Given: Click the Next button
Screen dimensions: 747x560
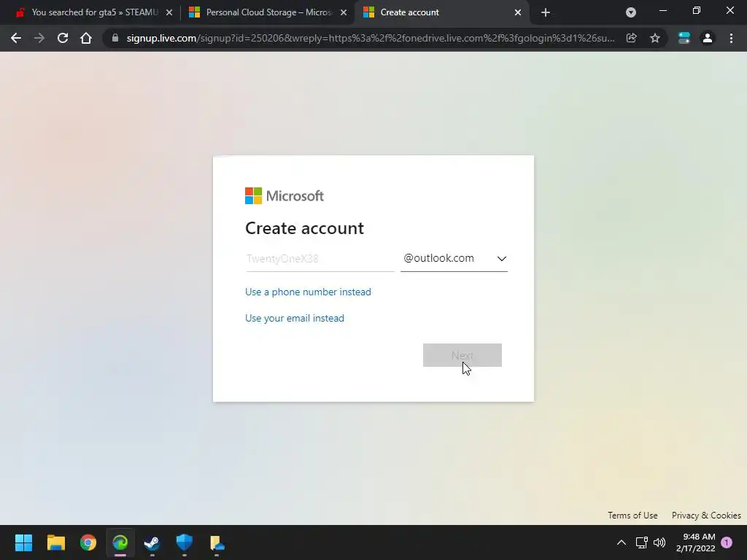Looking at the screenshot, I should point(462,355).
